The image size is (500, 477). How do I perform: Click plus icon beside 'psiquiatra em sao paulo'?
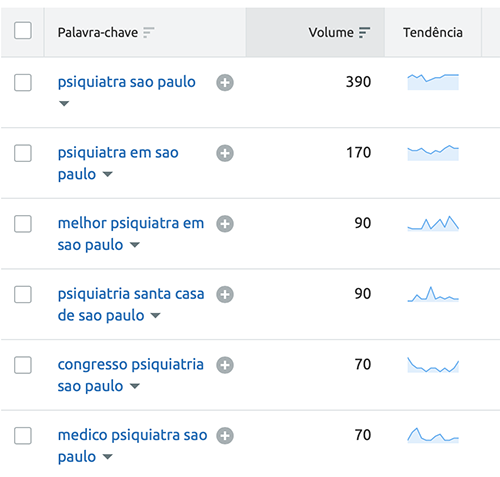click(x=225, y=153)
